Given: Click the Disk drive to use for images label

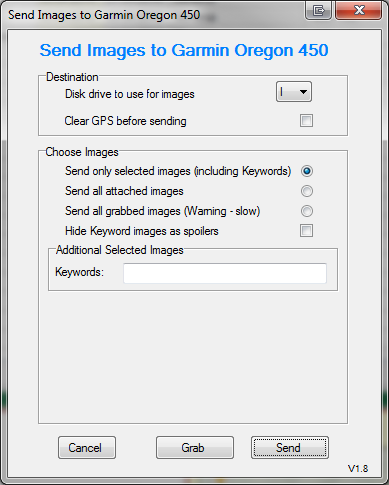Looking at the screenshot, I should coord(130,94).
